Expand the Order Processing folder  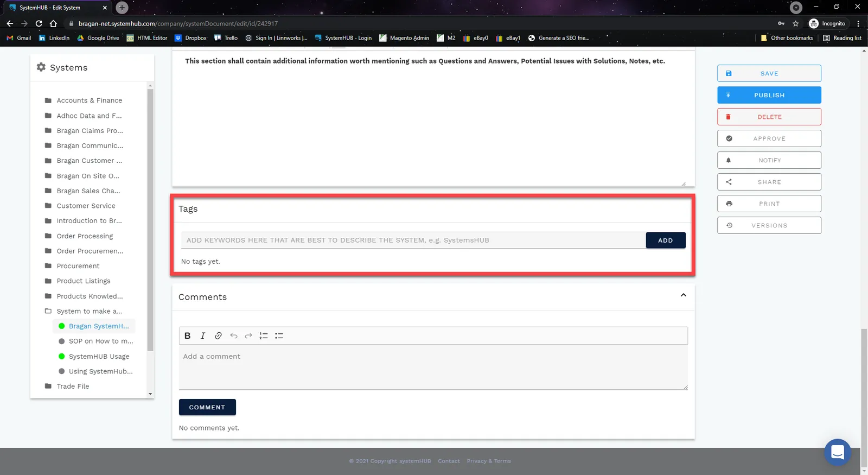(x=79, y=236)
